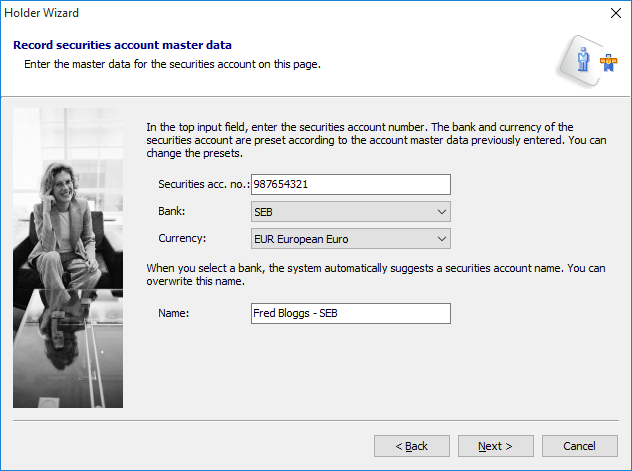The width and height of the screenshot is (632, 471).
Task: Go back using the Back button
Action: (411, 446)
